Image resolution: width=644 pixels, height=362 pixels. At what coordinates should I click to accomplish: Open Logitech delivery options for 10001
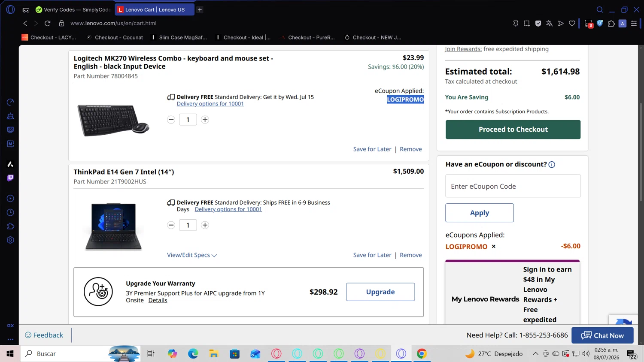pyautogui.click(x=210, y=104)
